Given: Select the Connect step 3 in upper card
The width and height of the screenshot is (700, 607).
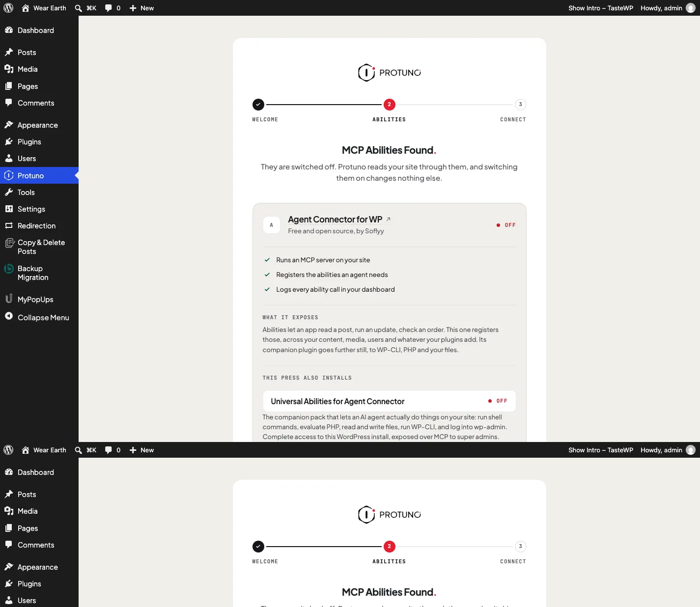Looking at the screenshot, I should point(520,104).
